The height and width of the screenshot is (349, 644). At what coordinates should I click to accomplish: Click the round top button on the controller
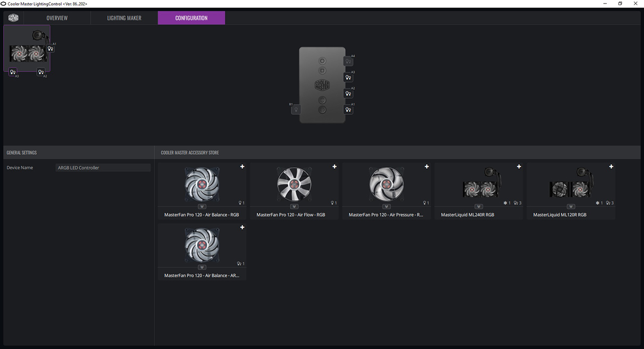click(x=323, y=61)
